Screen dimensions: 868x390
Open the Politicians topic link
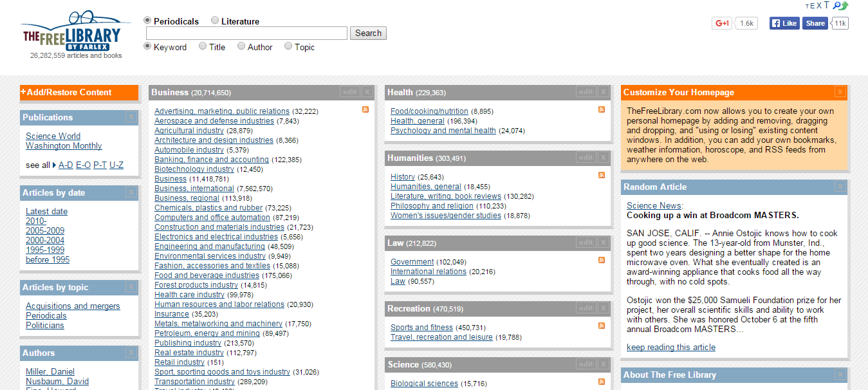(45, 326)
